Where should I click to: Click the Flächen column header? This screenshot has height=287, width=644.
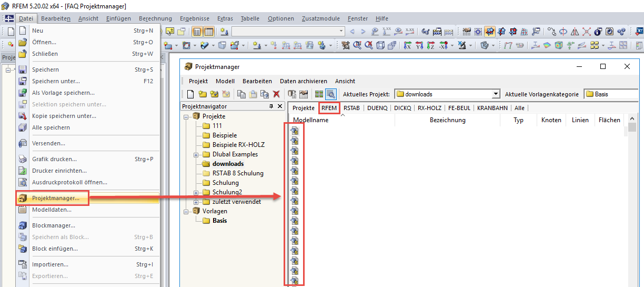609,120
